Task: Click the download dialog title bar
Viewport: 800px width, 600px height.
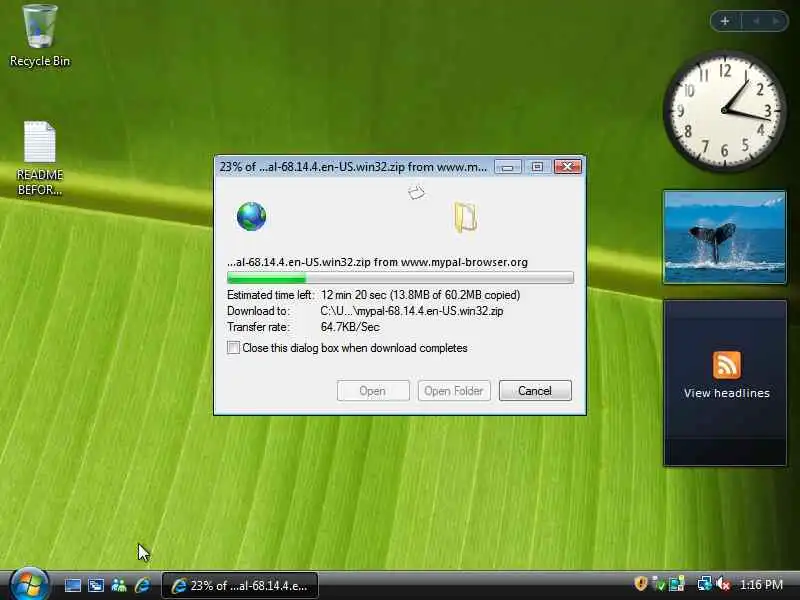Action: pyautogui.click(x=354, y=167)
